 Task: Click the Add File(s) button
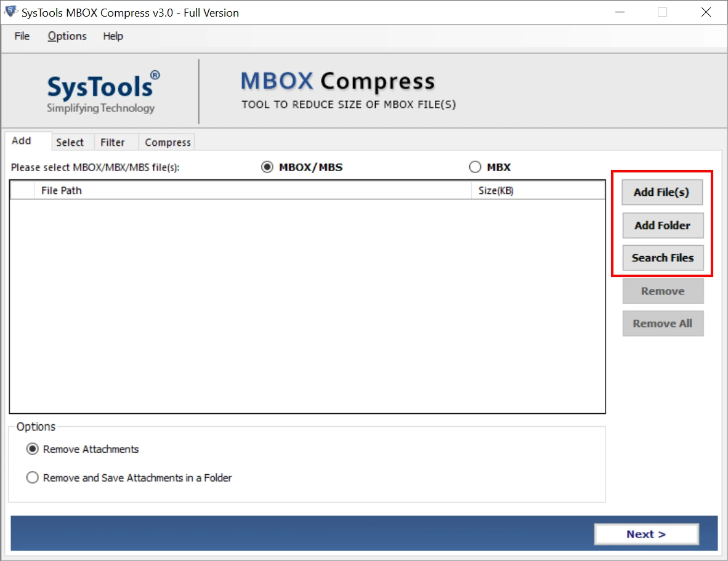click(x=661, y=192)
